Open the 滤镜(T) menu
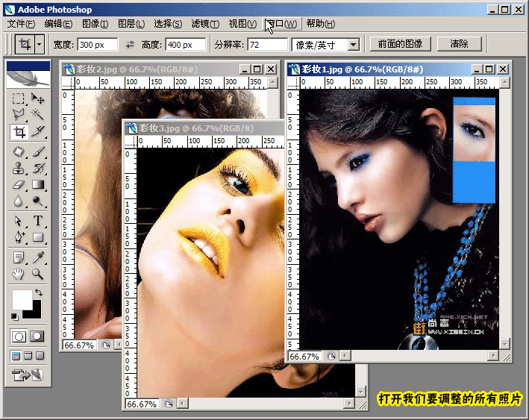This screenshot has width=529, height=420. click(205, 24)
